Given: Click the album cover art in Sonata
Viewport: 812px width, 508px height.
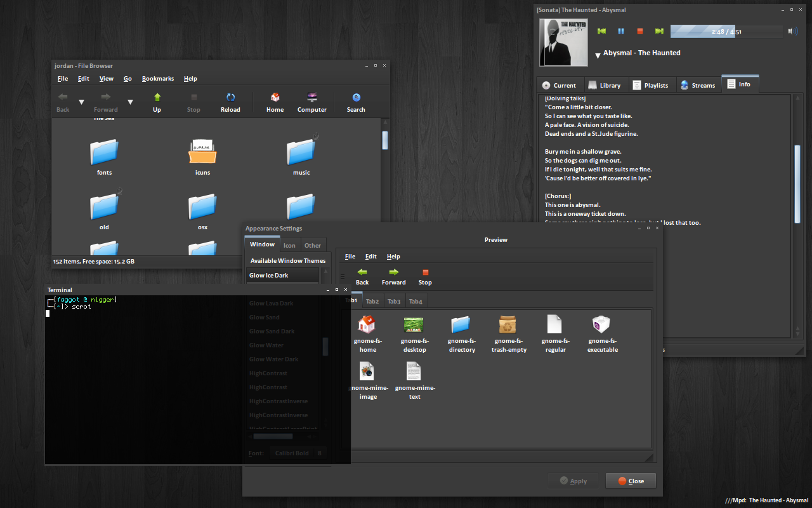Looking at the screenshot, I should [563, 43].
